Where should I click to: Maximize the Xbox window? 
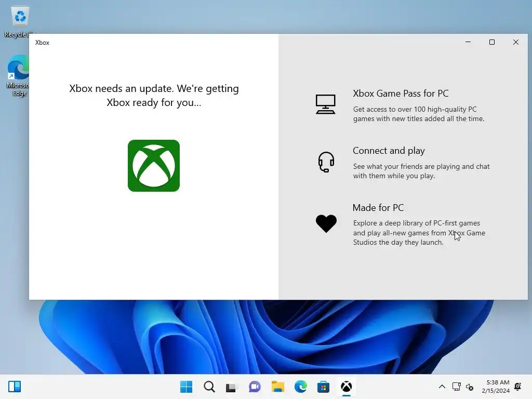[491, 42]
